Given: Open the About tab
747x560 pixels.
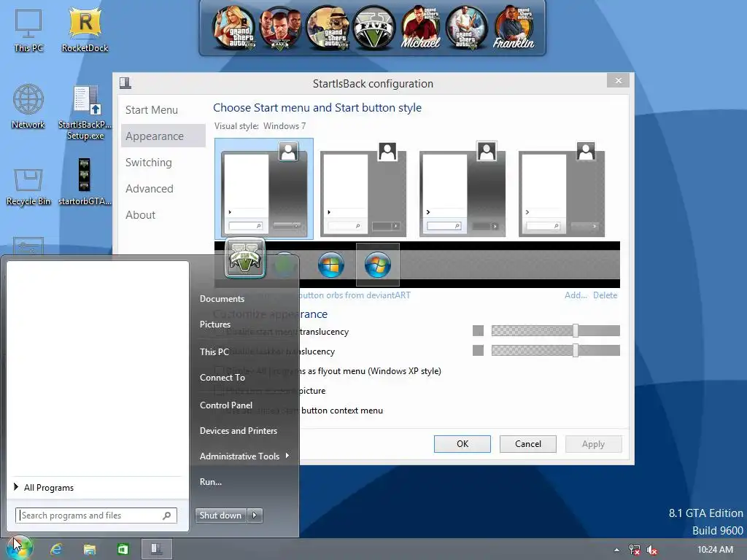Looking at the screenshot, I should tap(140, 215).
